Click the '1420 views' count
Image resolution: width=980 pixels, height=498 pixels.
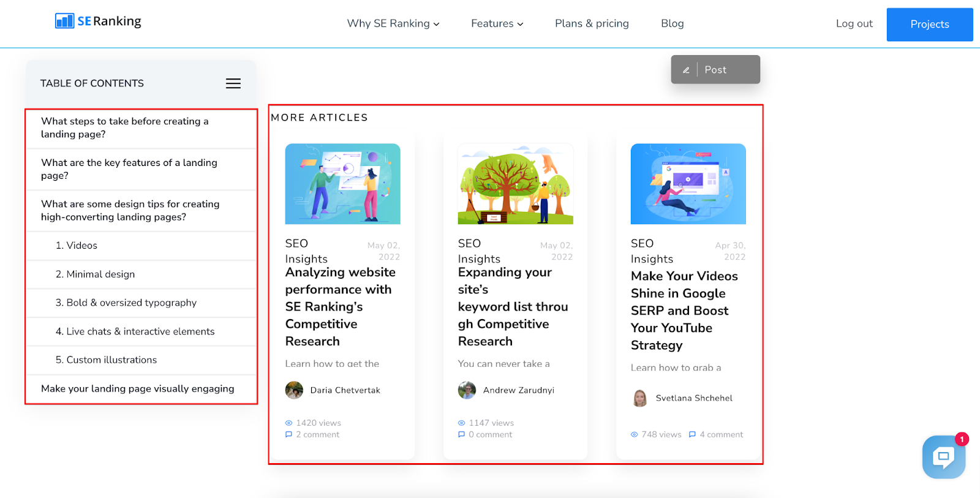pyautogui.click(x=318, y=423)
